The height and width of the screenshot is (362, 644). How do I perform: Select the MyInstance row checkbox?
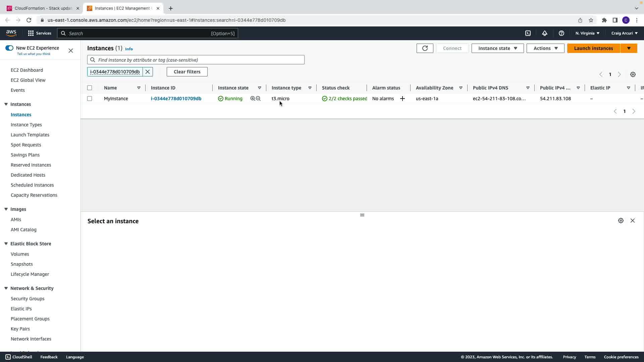coord(90,99)
